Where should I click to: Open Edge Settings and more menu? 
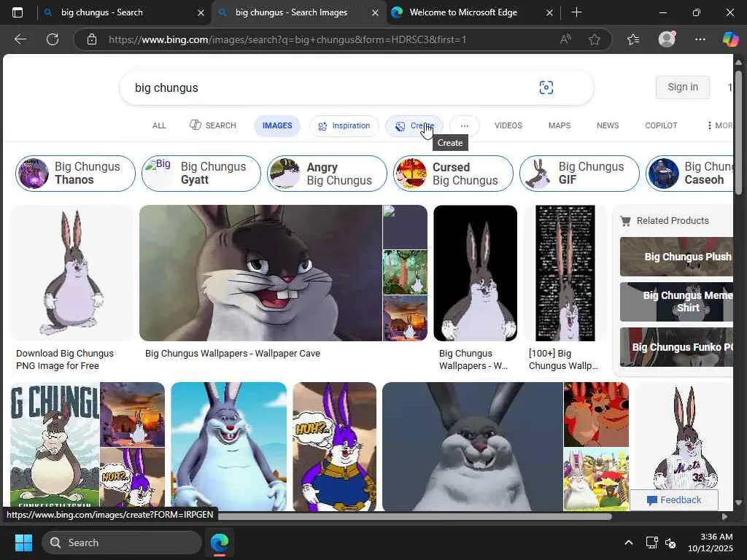[x=700, y=39]
